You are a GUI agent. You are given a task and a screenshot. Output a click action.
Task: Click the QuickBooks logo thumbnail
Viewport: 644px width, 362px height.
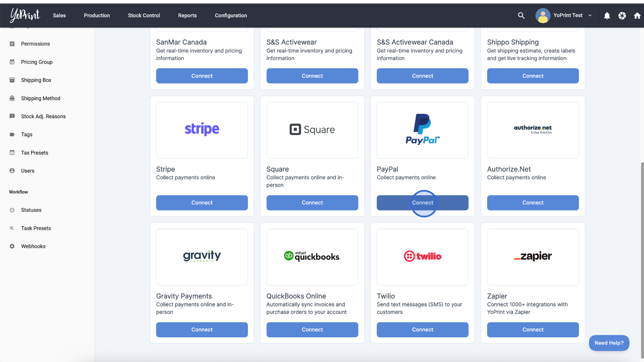click(312, 257)
